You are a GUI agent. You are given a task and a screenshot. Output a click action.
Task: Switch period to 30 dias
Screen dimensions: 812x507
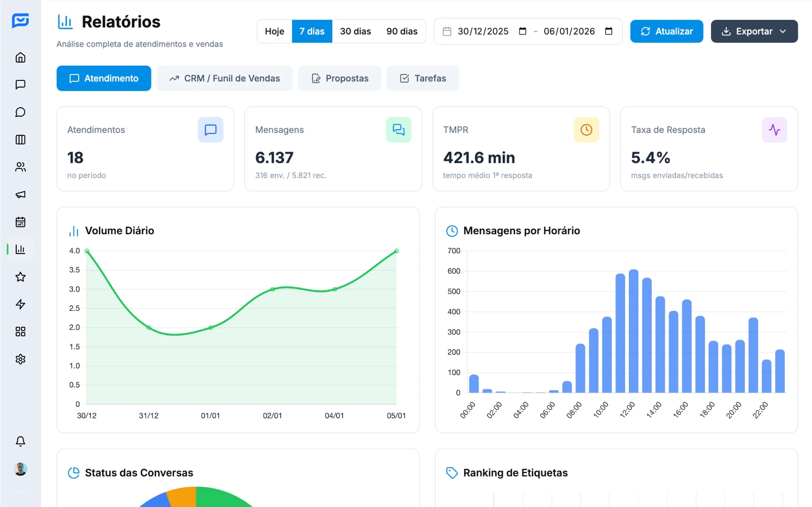[355, 31]
